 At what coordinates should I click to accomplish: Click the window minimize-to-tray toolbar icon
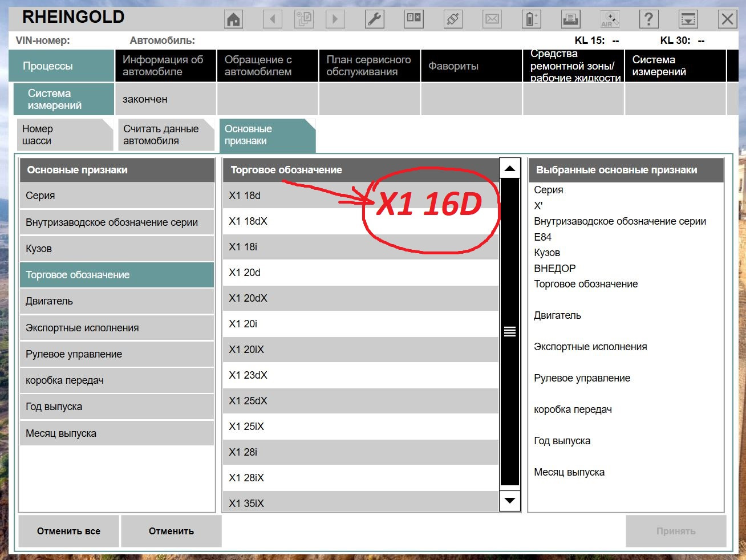coord(688,19)
